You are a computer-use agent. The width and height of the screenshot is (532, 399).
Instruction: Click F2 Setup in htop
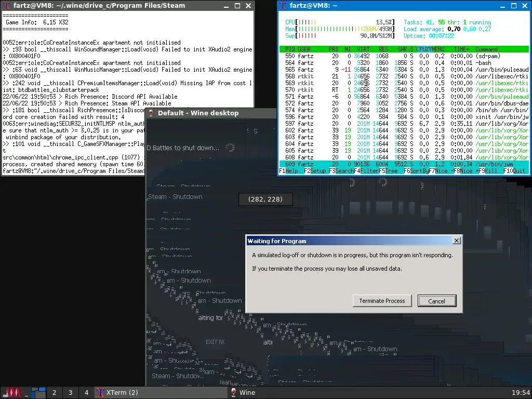315,171
